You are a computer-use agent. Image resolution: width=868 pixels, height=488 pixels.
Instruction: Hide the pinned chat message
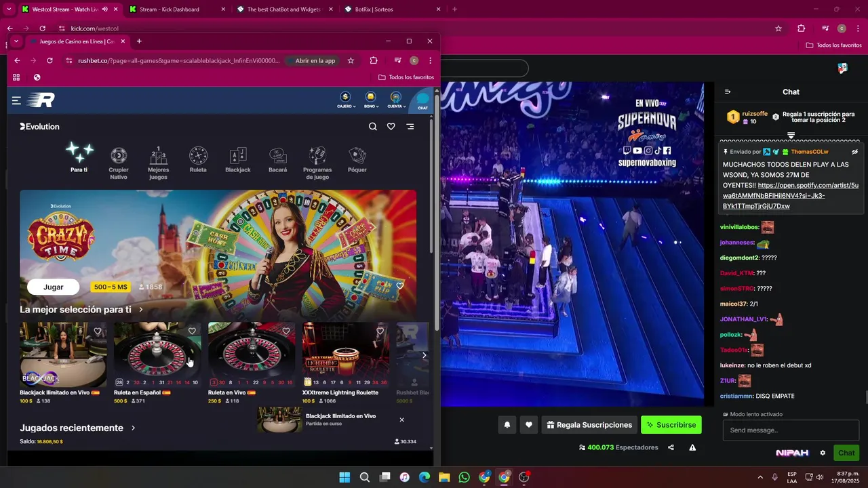[x=854, y=152]
